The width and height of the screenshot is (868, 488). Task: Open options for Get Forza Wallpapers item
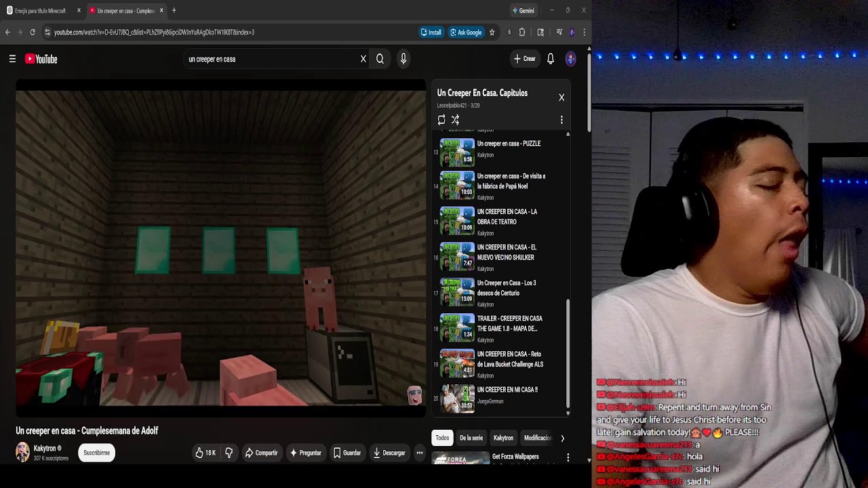[x=568, y=457]
